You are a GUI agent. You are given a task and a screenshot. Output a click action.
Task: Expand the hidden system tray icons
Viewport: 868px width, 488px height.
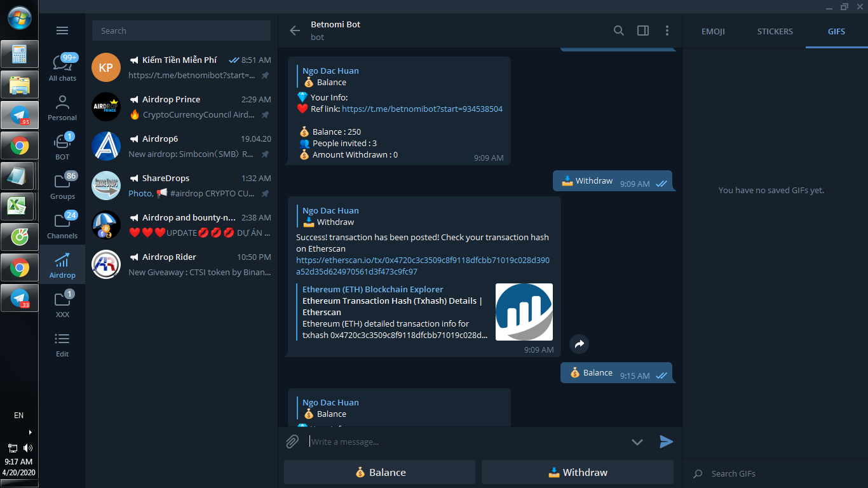[30, 432]
